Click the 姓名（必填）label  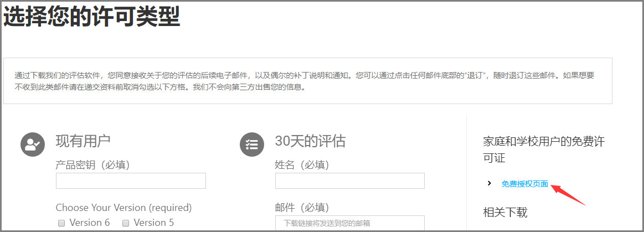(x=302, y=164)
